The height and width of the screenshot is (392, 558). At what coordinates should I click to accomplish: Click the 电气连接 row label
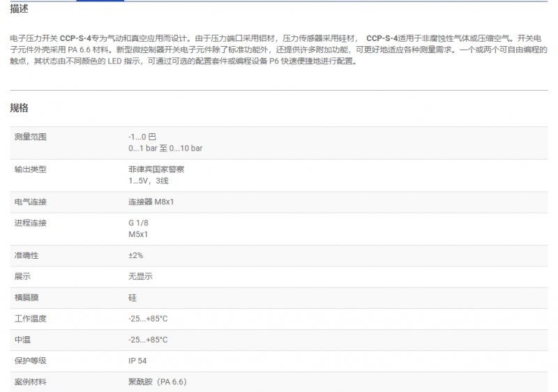[30, 202]
